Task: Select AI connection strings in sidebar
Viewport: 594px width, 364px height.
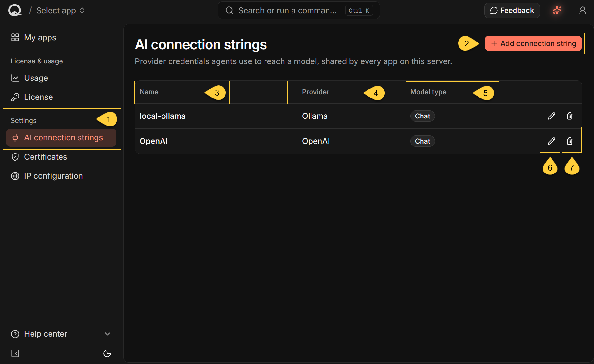Action: point(61,138)
